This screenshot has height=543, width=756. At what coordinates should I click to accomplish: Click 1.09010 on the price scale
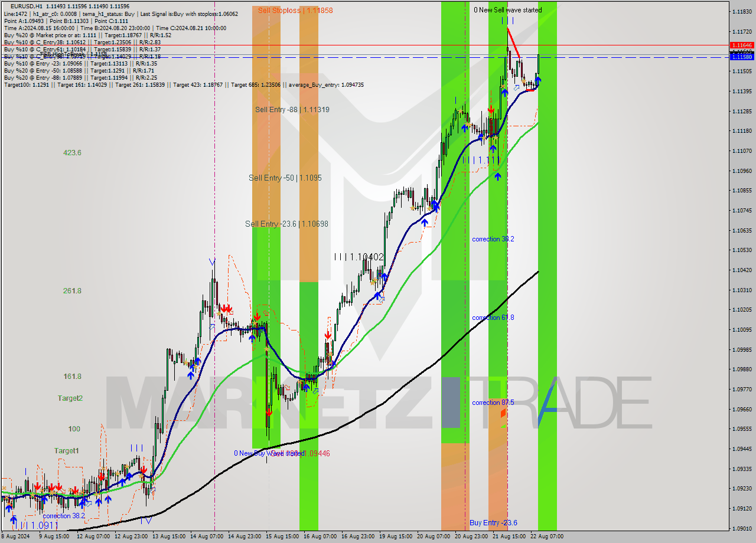point(742,528)
